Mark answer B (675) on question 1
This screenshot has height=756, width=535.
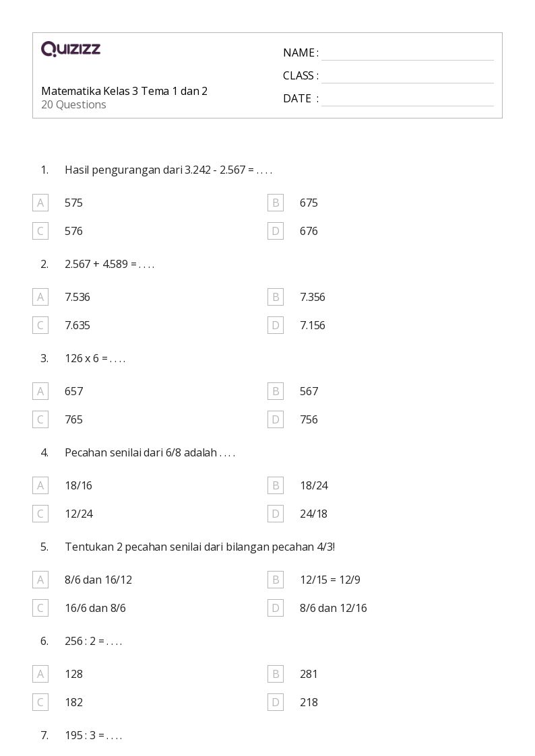pos(276,203)
